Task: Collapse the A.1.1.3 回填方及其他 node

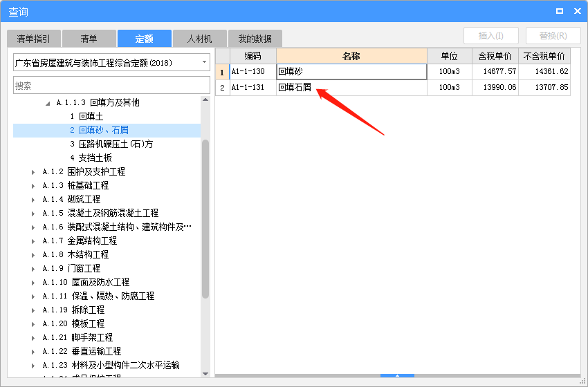Action: [48, 103]
